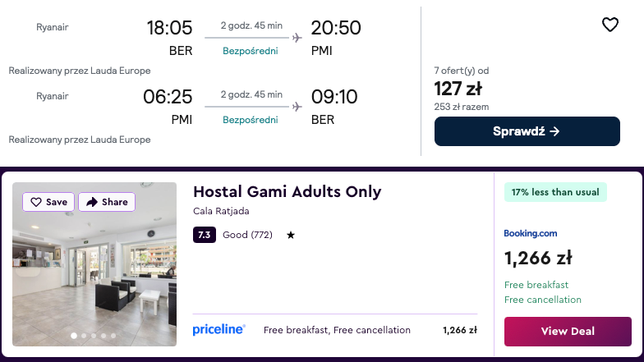Select the priceline 1,266 zł price
Viewport: 644px width, 362px height.
[459, 330]
